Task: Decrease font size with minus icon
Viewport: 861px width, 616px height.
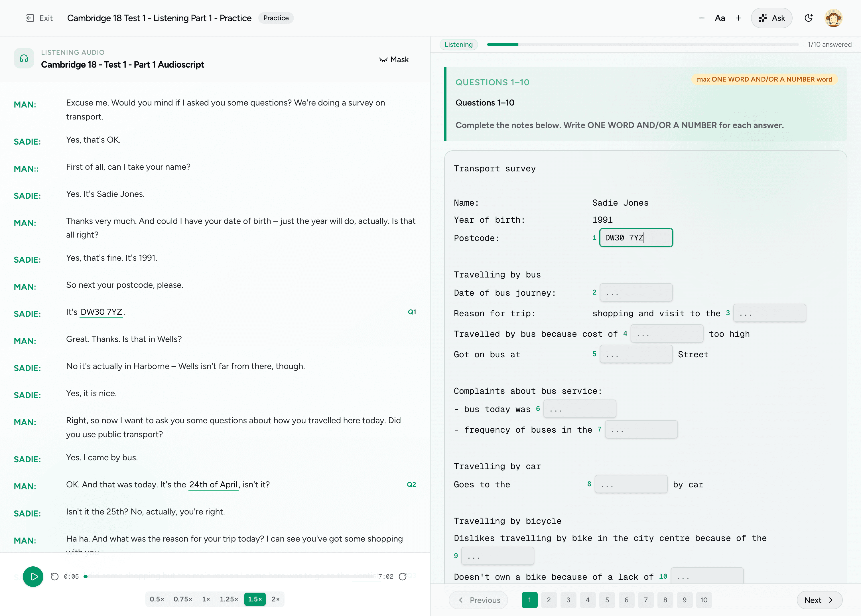Action: click(702, 18)
